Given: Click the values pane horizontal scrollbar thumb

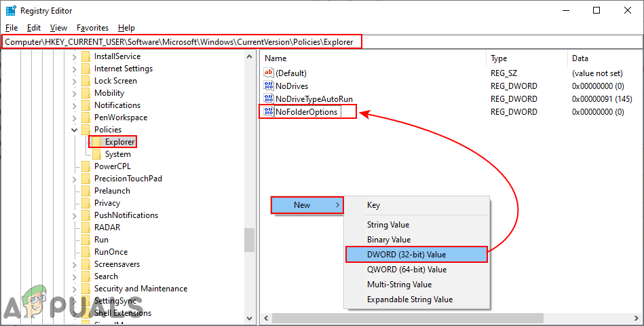Looking at the screenshot, I should 407,318.
